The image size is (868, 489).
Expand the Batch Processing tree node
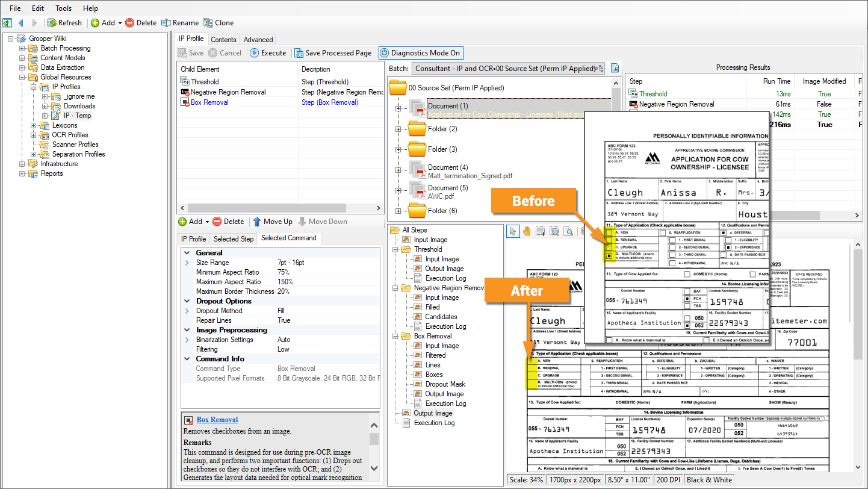(22, 48)
